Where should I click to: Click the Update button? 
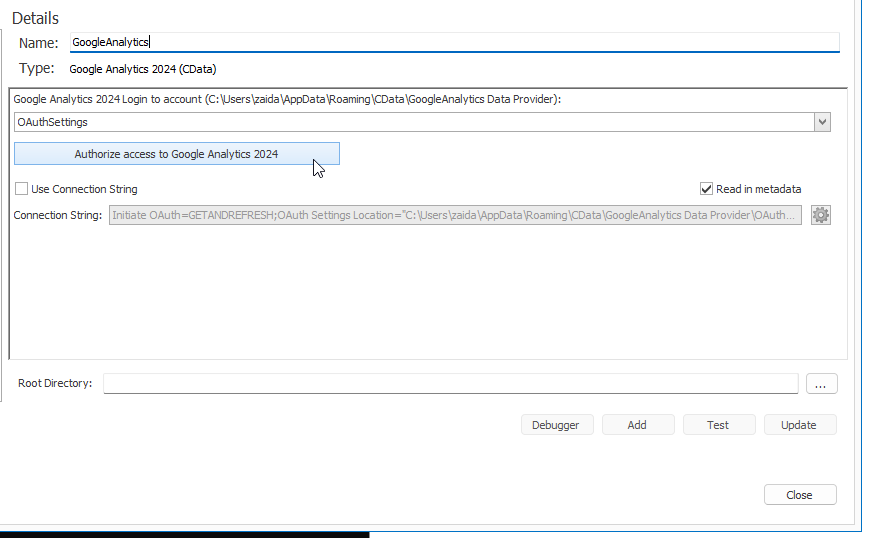click(800, 425)
